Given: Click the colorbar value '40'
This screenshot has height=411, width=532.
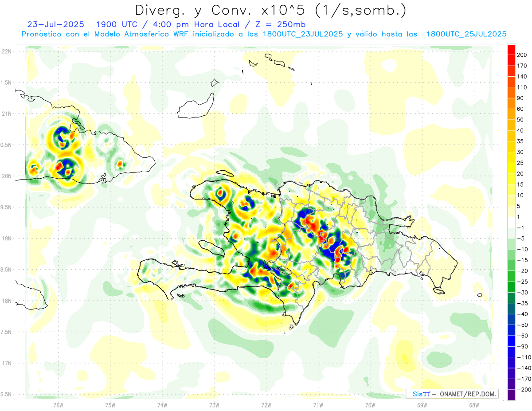Looking at the screenshot, I should pos(521,130).
